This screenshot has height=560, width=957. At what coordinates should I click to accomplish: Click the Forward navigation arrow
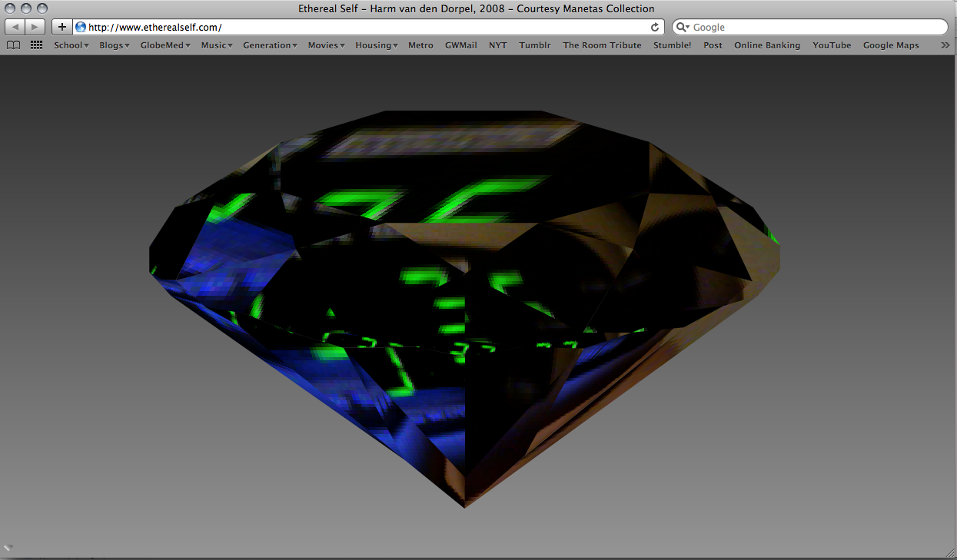(35, 27)
